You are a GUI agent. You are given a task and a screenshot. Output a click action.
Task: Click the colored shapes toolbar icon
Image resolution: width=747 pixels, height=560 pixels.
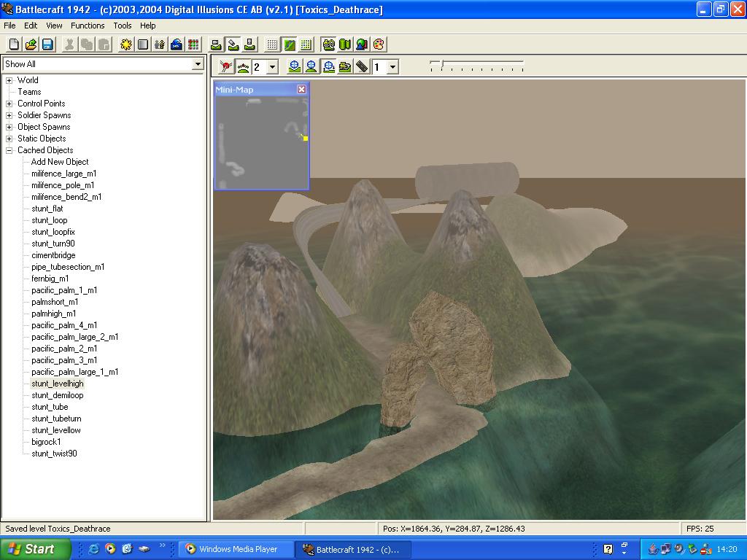click(362, 44)
